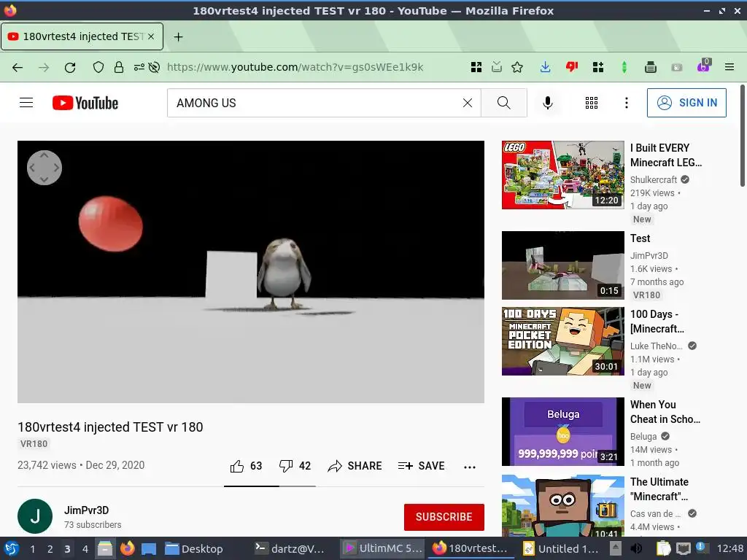
Task: Save the video to a playlist
Action: (x=421, y=466)
